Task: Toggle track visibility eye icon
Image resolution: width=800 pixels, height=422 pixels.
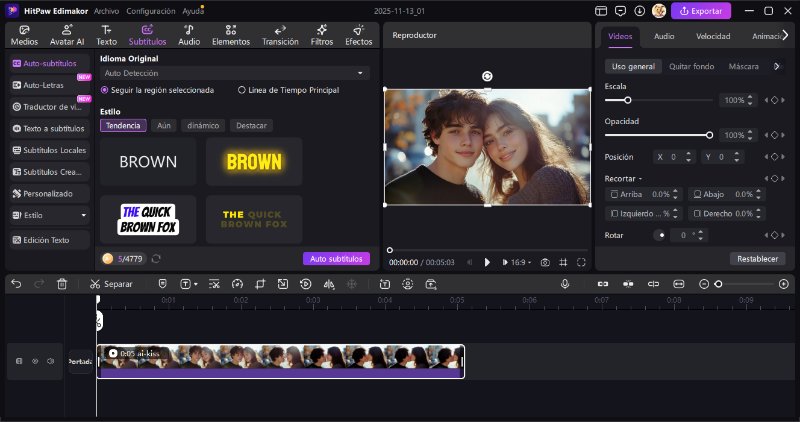Action: [35, 361]
